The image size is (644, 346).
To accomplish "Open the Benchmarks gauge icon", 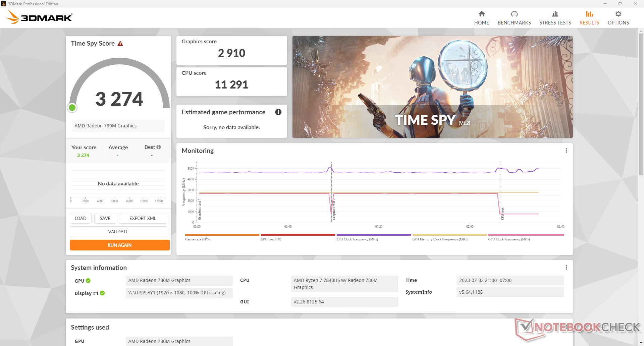I will 514,14.
